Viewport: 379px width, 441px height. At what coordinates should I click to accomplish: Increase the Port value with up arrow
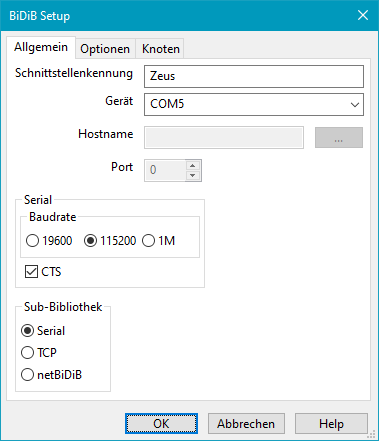pos(193,165)
